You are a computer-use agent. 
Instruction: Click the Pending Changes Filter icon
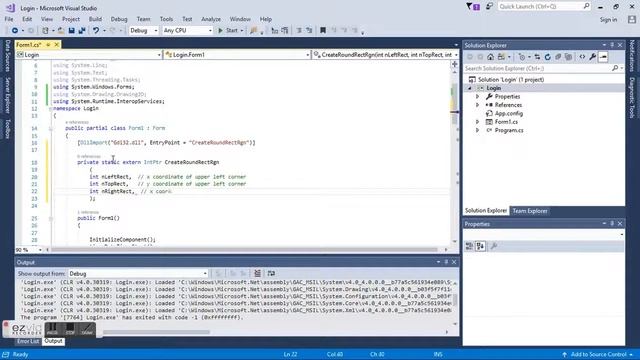click(522, 57)
